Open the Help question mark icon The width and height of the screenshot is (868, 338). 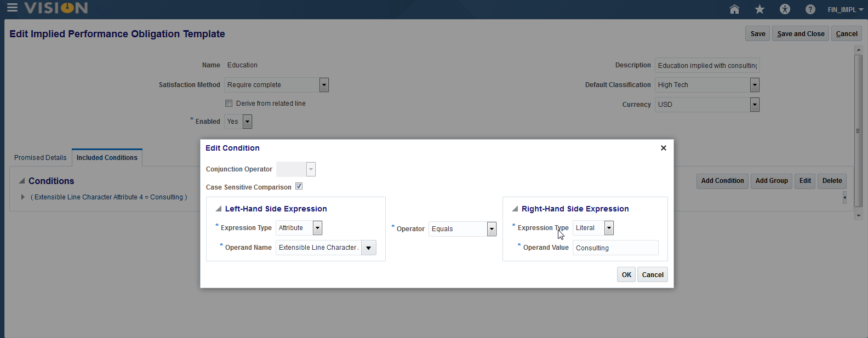point(810,9)
